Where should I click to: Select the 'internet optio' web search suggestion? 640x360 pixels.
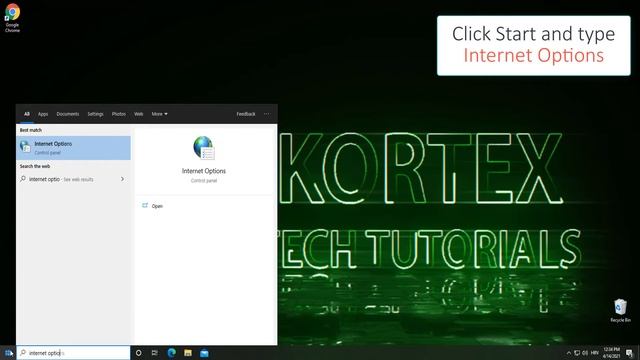pos(73,179)
